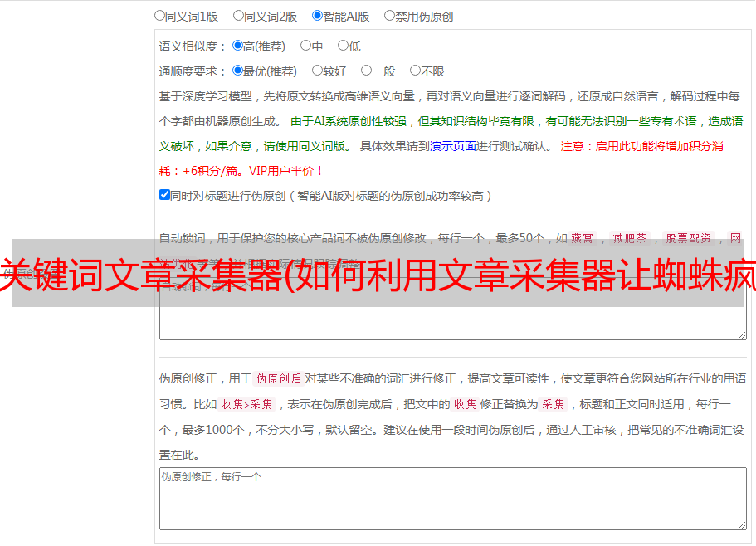Set 语义相似度 to 高(推荐)
The width and height of the screenshot is (756, 546).
[x=237, y=46]
